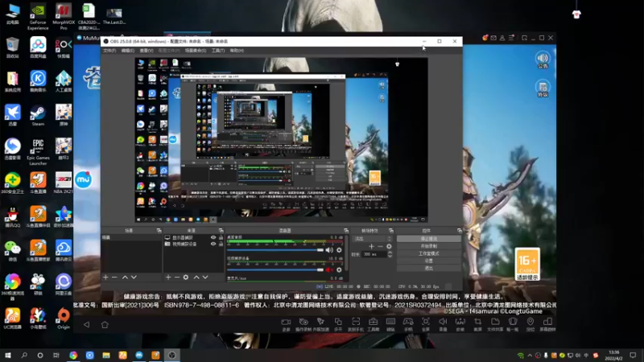Open the 编辑(E) menu in OBS
The width and height of the screenshot is (644, 362).
tap(128, 51)
